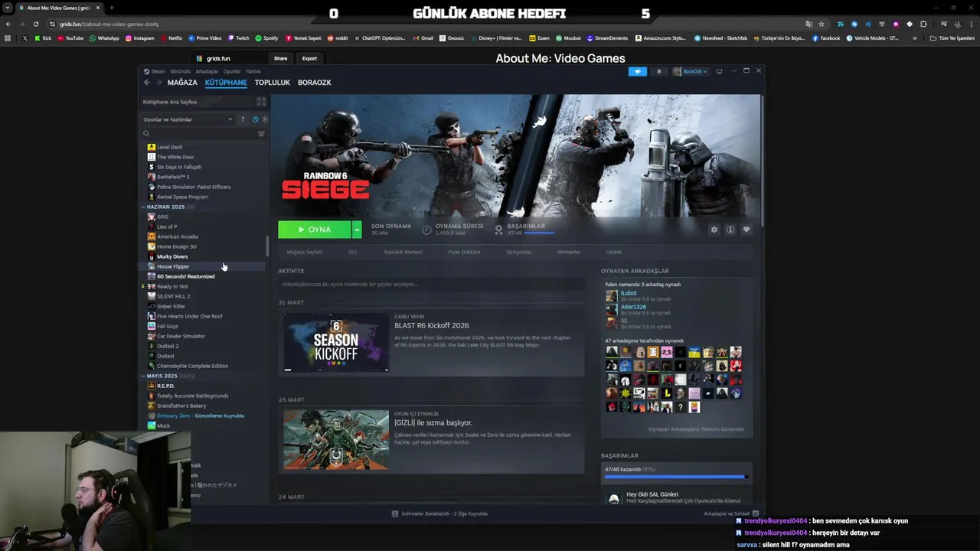
Task: Open Mağaza Sayfası link under play bar
Action: pos(305,252)
